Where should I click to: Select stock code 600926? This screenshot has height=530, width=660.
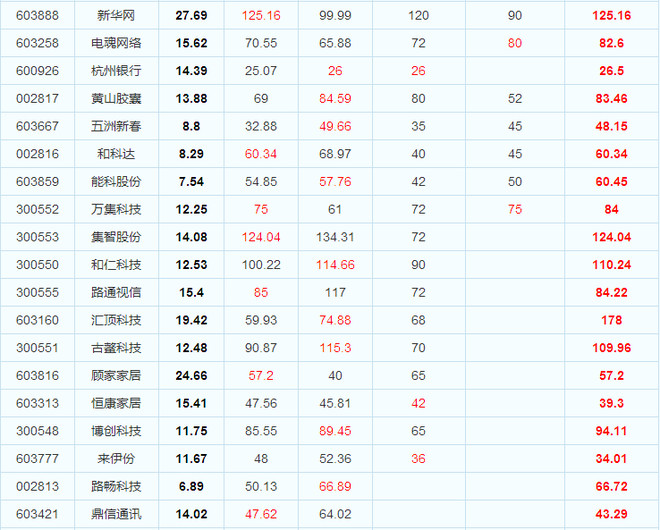coord(37,71)
